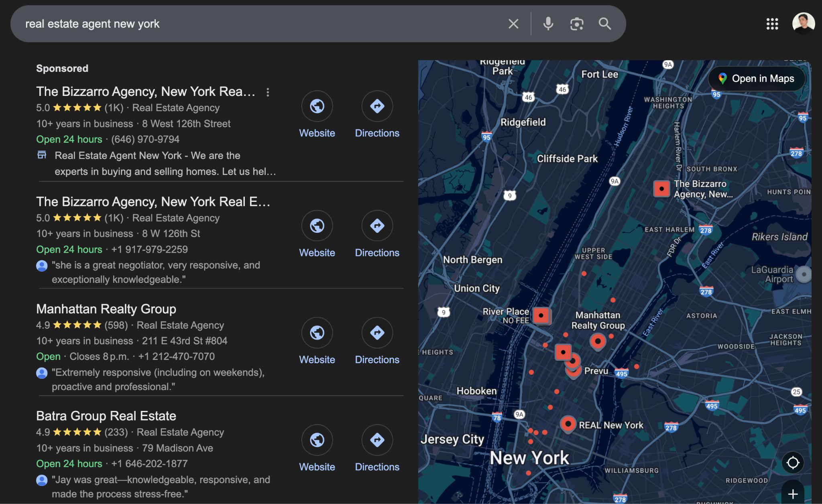Image resolution: width=822 pixels, height=504 pixels.
Task: Open the Google apps grid
Action: tap(772, 24)
